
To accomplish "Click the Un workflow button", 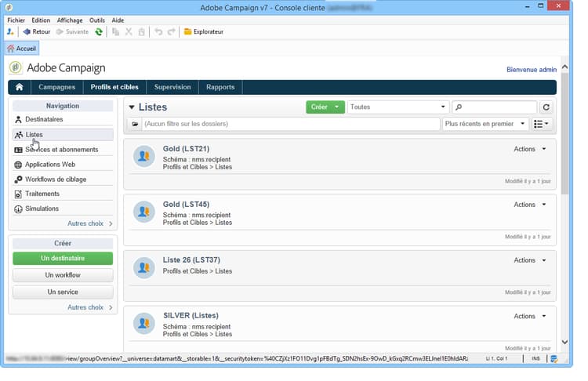I will click(63, 275).
